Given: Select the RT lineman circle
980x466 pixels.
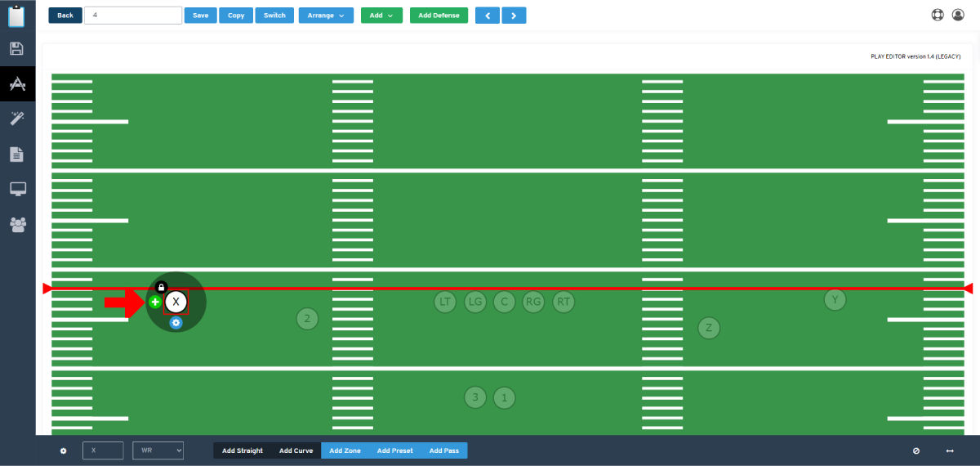Looking at the screenshot, I should click(x=563, y=302).
